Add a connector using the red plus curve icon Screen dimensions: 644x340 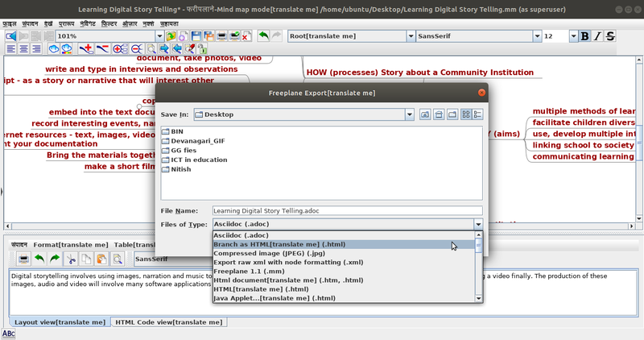tap(86, 49)
